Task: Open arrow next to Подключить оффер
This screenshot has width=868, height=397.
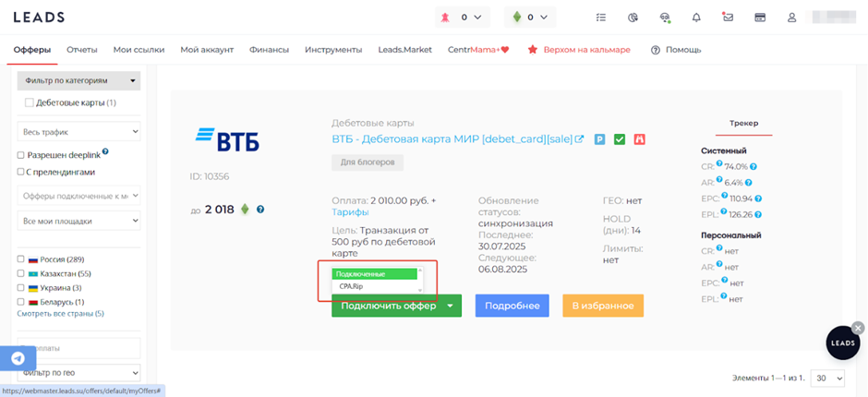Action: coord(451,306)
